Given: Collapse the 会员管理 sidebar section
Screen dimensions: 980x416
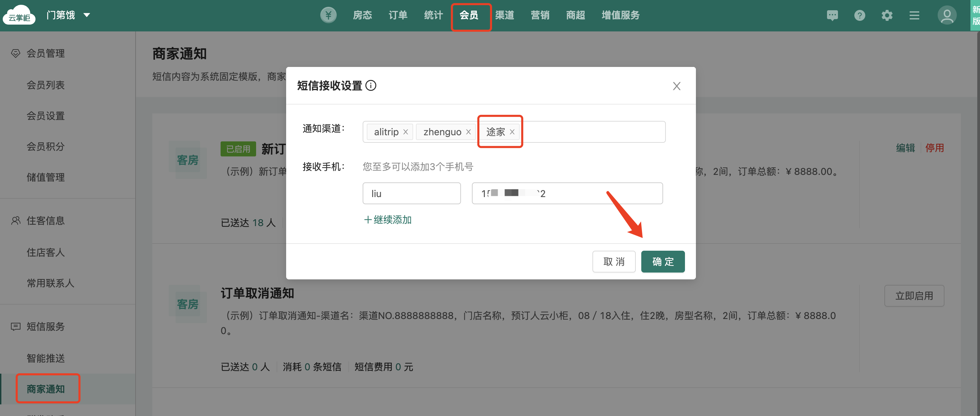Looking at the screenshot, I should click(46, 53).
